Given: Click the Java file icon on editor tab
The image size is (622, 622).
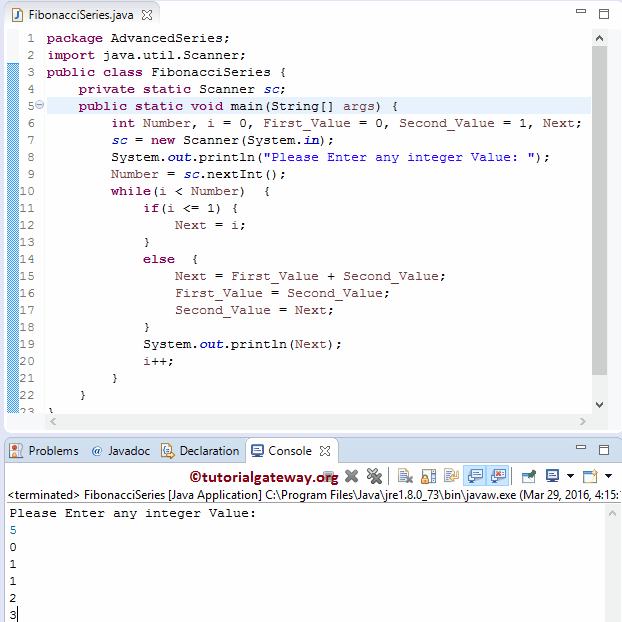Looking at the screenshot, I should 17,15.
